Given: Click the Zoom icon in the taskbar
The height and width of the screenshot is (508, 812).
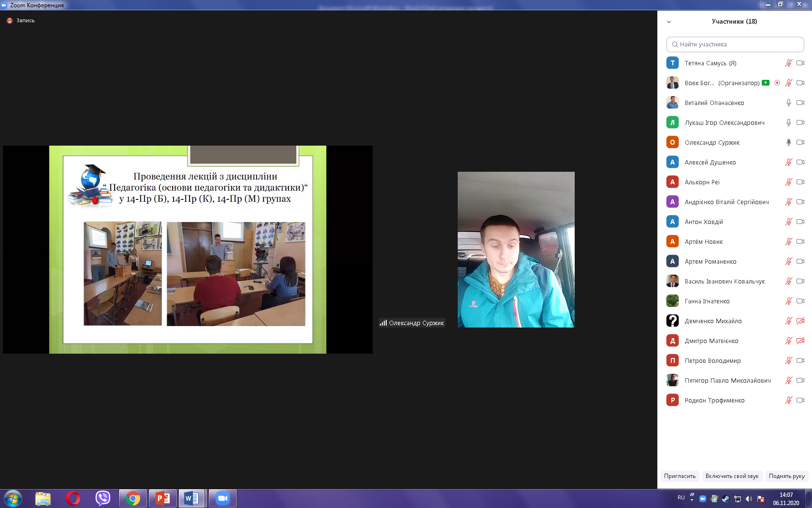Looking at the screenshot, I should click(222, 498).
